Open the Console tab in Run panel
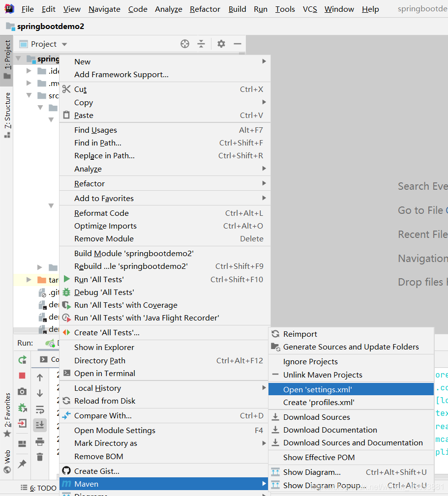The width and height of the screenshot is (448, 496). [50, 359]
